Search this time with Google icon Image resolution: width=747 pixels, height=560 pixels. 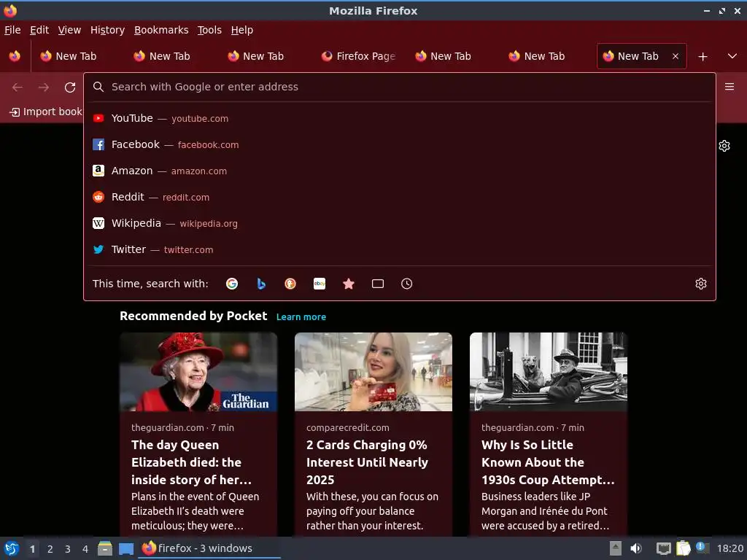click(232, 284)
